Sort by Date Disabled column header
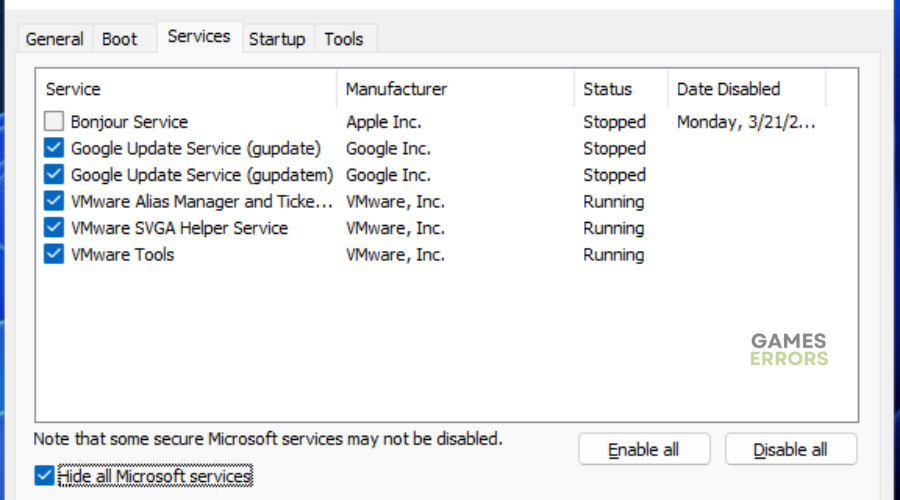Image resolution: width=900 pixels, height=500 pixels. coord(747,89)
